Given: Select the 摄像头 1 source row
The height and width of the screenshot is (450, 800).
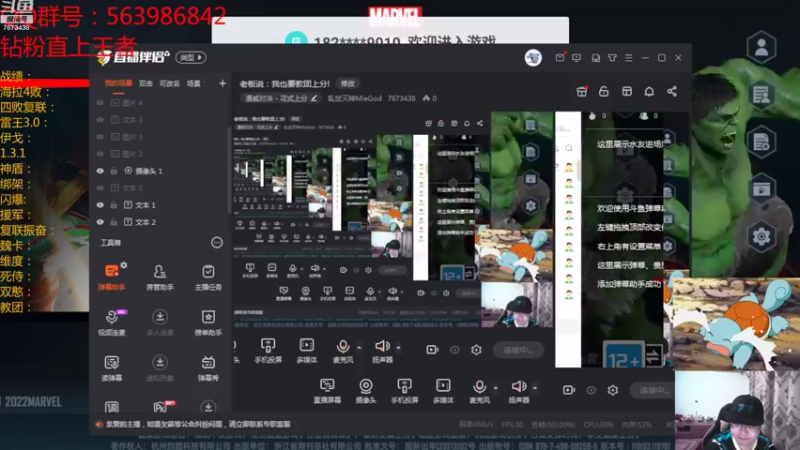Looking at the screenshot, I should tap(161, 171).
